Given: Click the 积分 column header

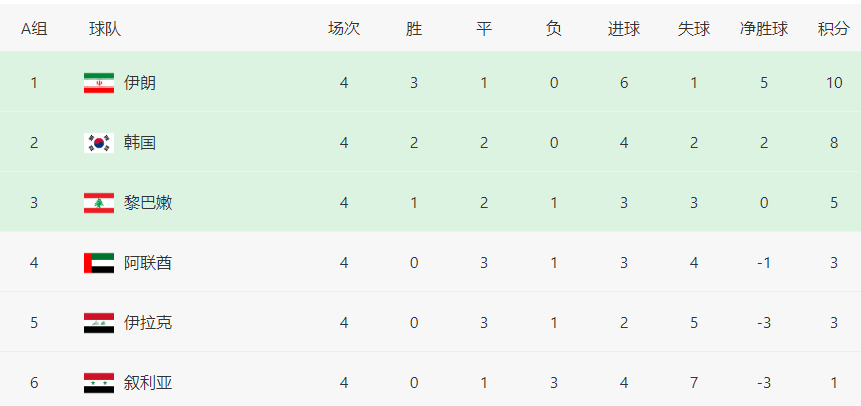Looking at the screenshot, I should (x=834, y=29).
